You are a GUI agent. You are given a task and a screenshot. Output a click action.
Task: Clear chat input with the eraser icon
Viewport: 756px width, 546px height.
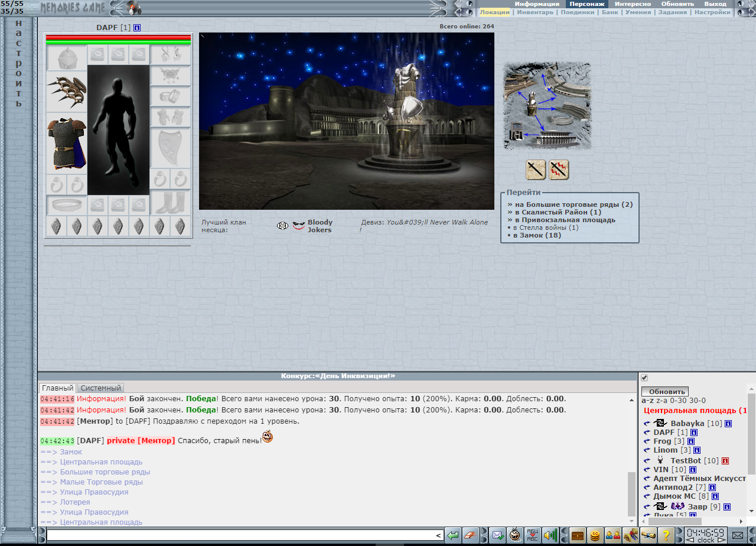coord(470,535)
